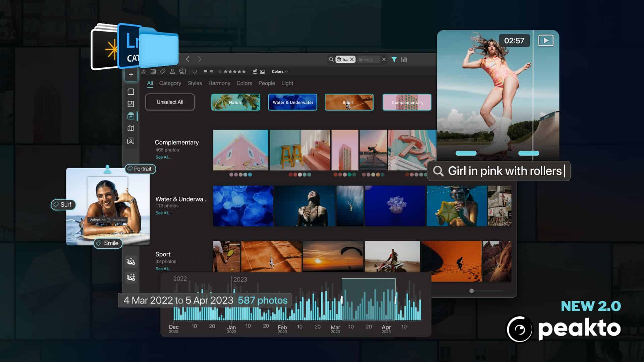Adjust the thumbnail size slider knob
Screen dimensions: 644x362
pos(472,291)
